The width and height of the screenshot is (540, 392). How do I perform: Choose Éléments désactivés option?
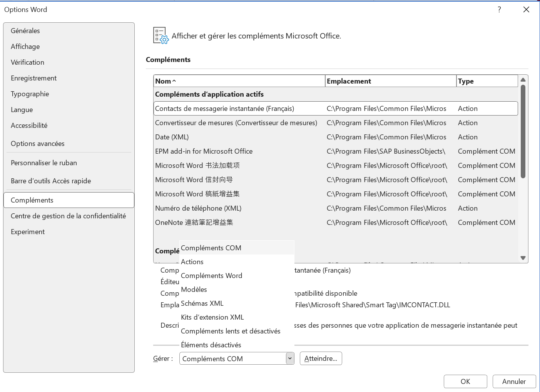click(237, 345)
